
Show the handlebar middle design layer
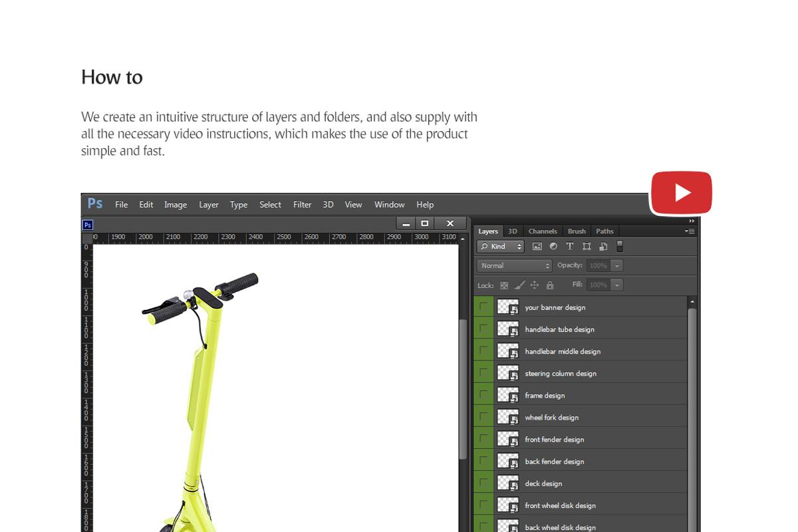[483, 350]
